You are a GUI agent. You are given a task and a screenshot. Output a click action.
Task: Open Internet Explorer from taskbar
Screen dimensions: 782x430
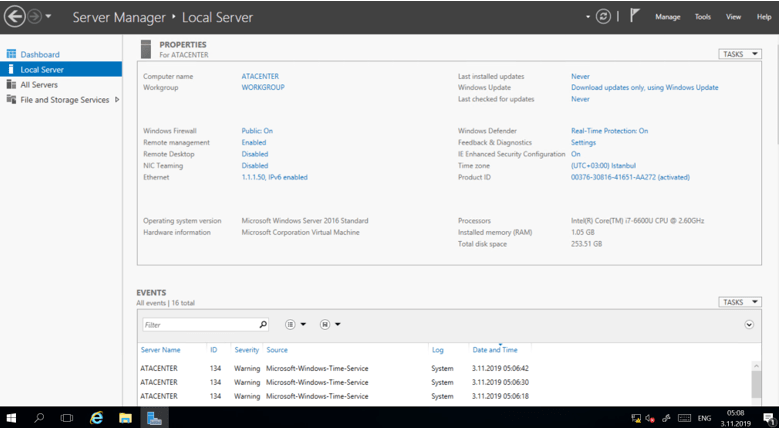(x=97, y=418)
